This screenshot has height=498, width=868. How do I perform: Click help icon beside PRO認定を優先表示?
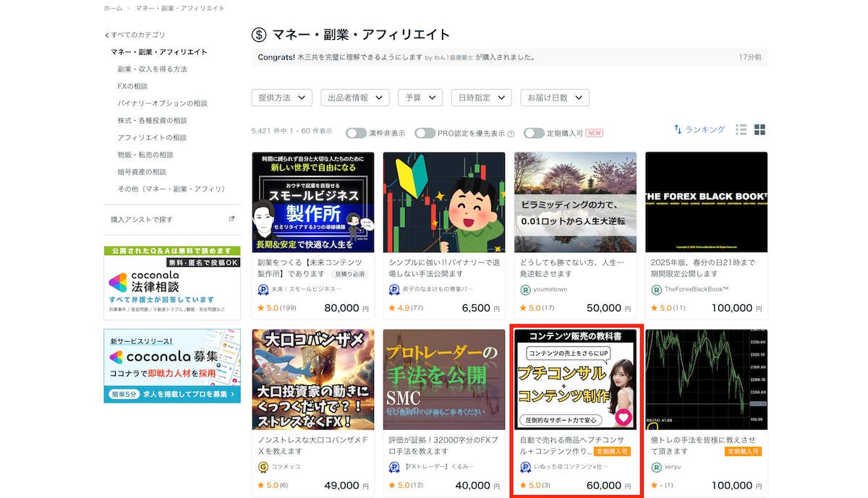pos(511,134)
